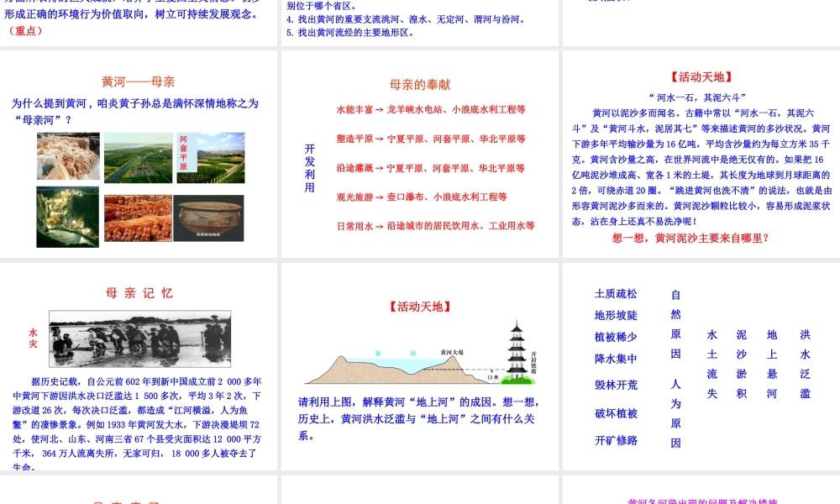Select 毁林开荒
Viewport: 840px width, 504px height.
click(x=616, y=385)
